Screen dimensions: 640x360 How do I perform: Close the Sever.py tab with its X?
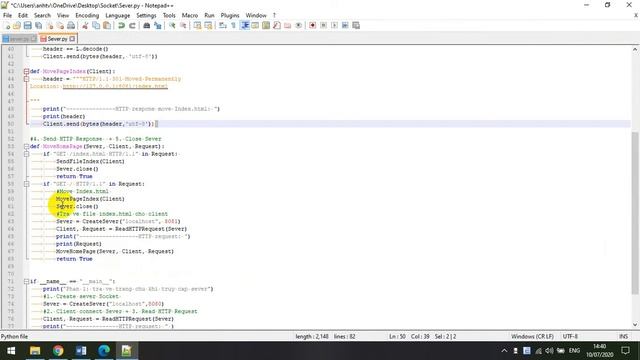(x=72, y=39)
